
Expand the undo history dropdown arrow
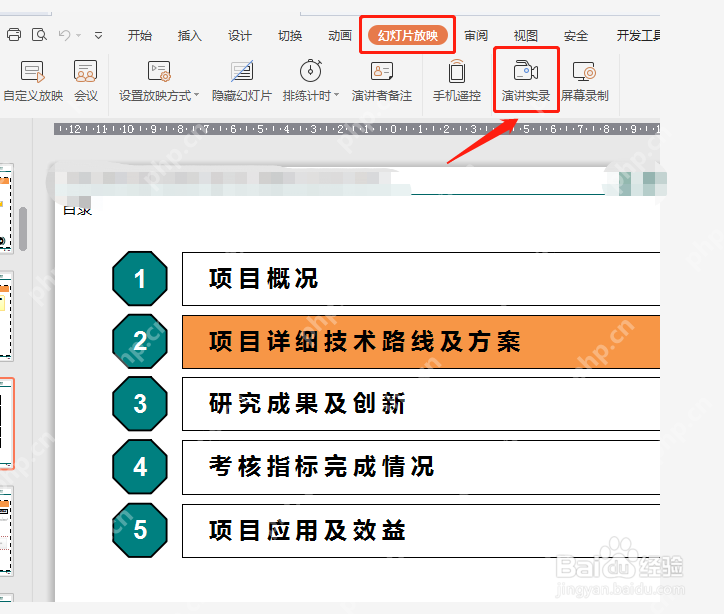tap(79, 36)
